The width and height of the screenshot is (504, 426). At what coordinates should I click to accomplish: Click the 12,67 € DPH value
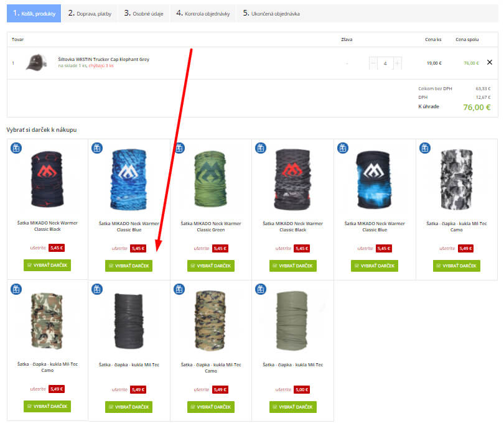coord(483,97)
